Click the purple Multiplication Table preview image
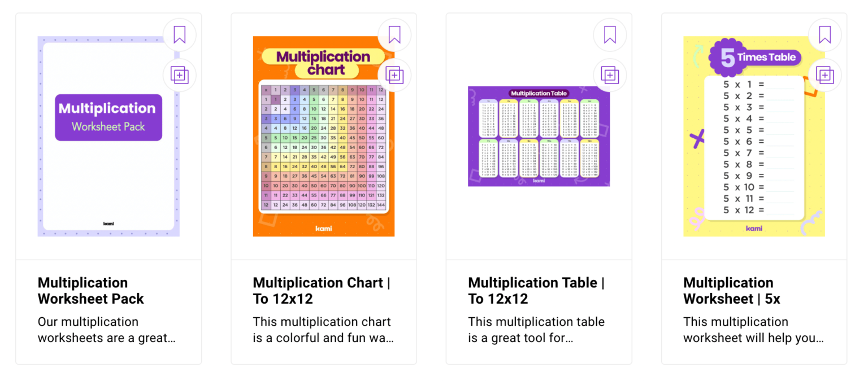This screenshot has height=381, width=868. tap(539, 135)
